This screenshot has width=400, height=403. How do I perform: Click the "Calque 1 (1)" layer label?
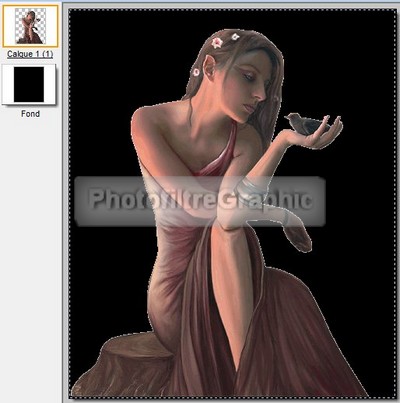point(30,54)
